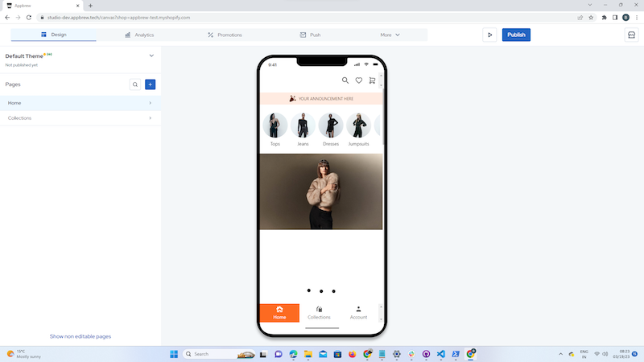Open the store icon at top right
Screen dimensions: 644x362
point(631,35)
